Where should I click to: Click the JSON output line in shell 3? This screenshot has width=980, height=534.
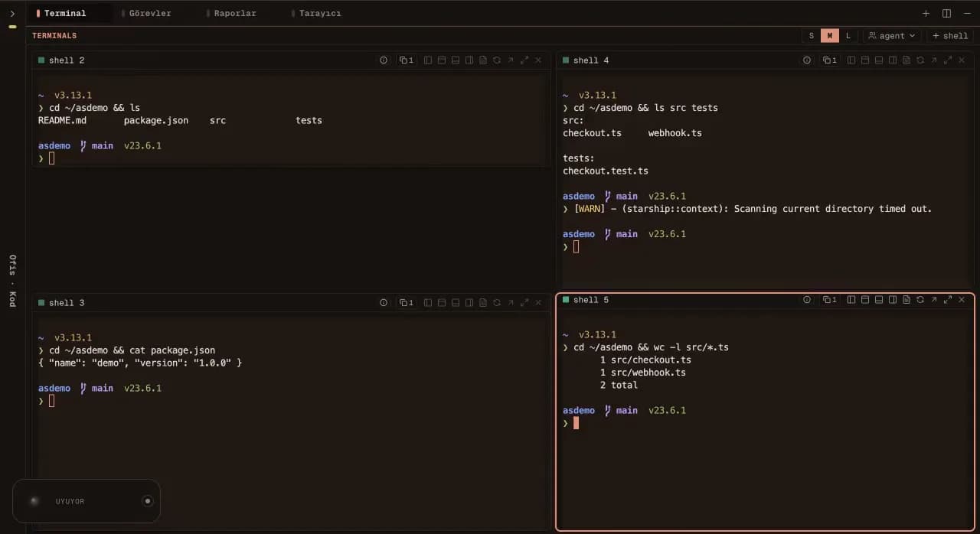pyautogui.click(x=140, y=363)
